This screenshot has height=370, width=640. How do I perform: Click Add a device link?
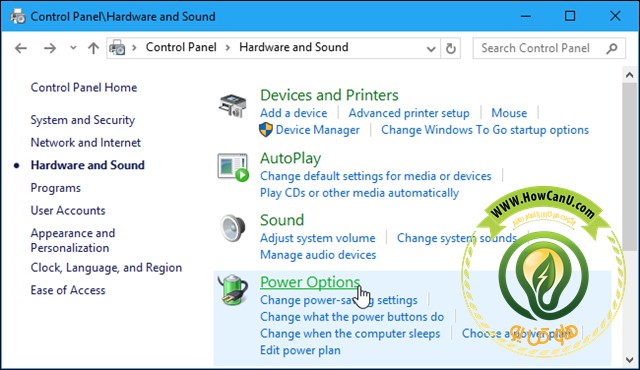coord(293,113)
